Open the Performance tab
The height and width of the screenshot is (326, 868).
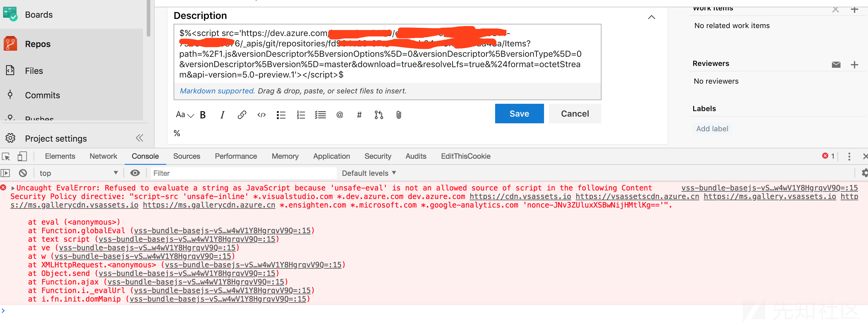[236, 156]
